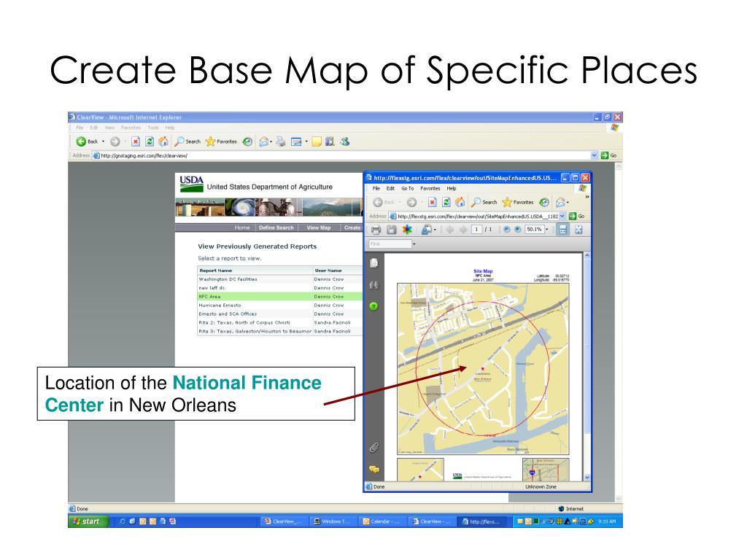The image size is (747, 560).
Task: Select new laff dc report row
Action: coord(279,287)
